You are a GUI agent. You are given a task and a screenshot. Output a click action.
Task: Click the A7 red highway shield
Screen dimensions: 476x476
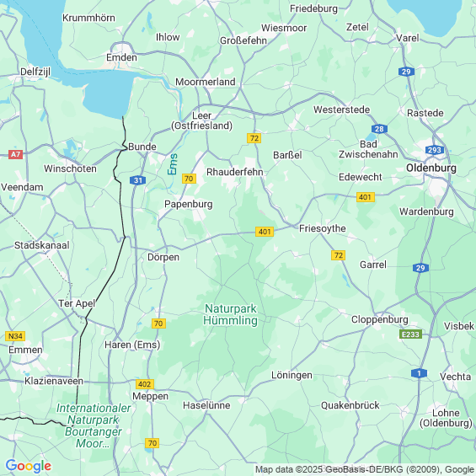pyautogui.click(x=15, y=154)
